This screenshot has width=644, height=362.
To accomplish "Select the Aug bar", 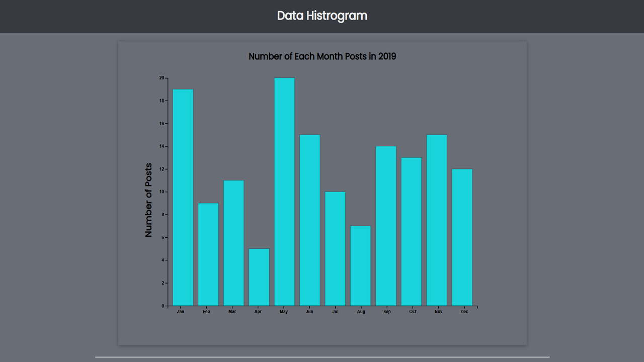I will [361, 265].
